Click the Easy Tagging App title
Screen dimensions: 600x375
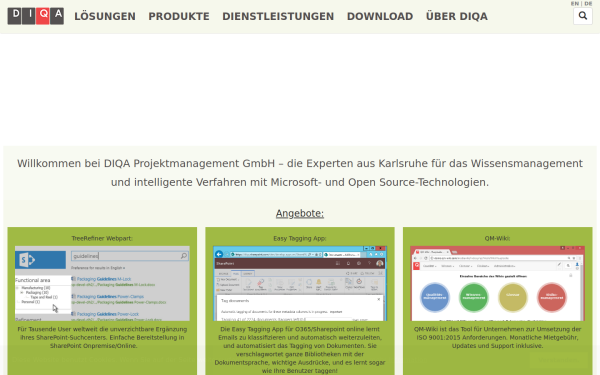coord(300,238)
